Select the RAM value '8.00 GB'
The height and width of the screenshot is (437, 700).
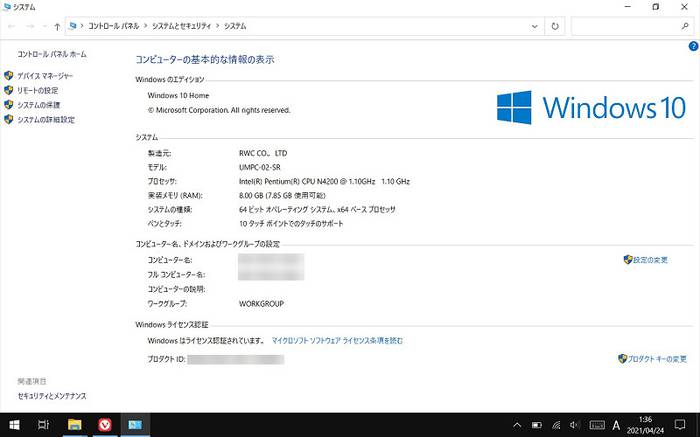[251, 196]
